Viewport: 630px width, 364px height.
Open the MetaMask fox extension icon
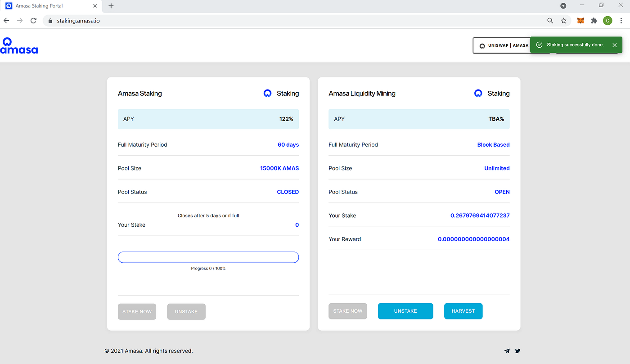click(580, 21)
